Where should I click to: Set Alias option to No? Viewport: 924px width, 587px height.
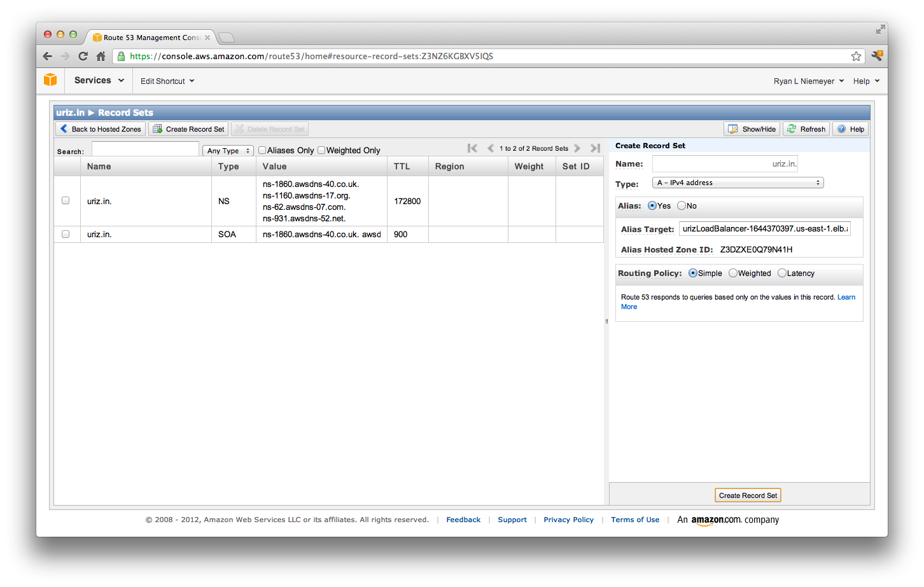pos(682,205)
